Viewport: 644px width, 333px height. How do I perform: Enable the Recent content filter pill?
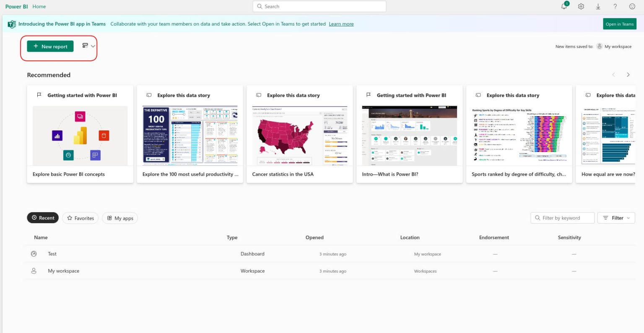pyautogui.click(x=43, y=218)
